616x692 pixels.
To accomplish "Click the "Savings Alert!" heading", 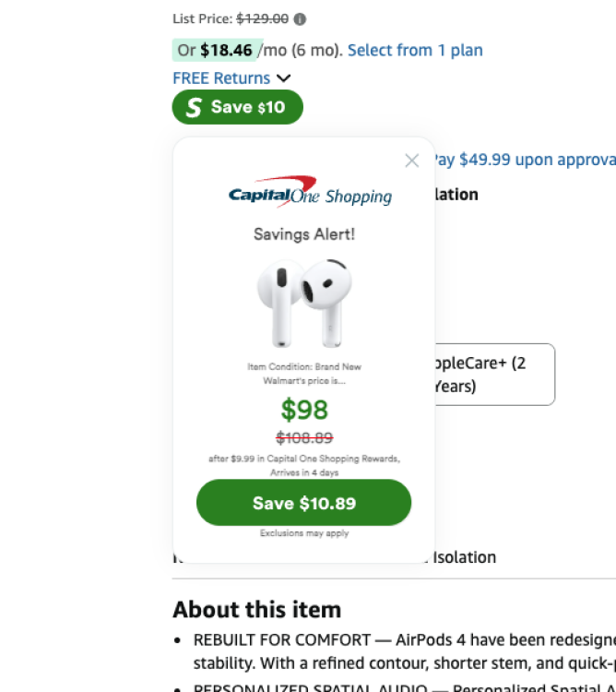I will point(304,234).
